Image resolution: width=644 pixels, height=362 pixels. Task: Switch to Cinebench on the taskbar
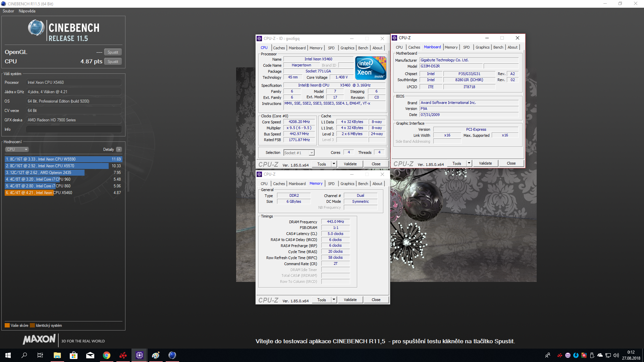[x=172, y=355]
